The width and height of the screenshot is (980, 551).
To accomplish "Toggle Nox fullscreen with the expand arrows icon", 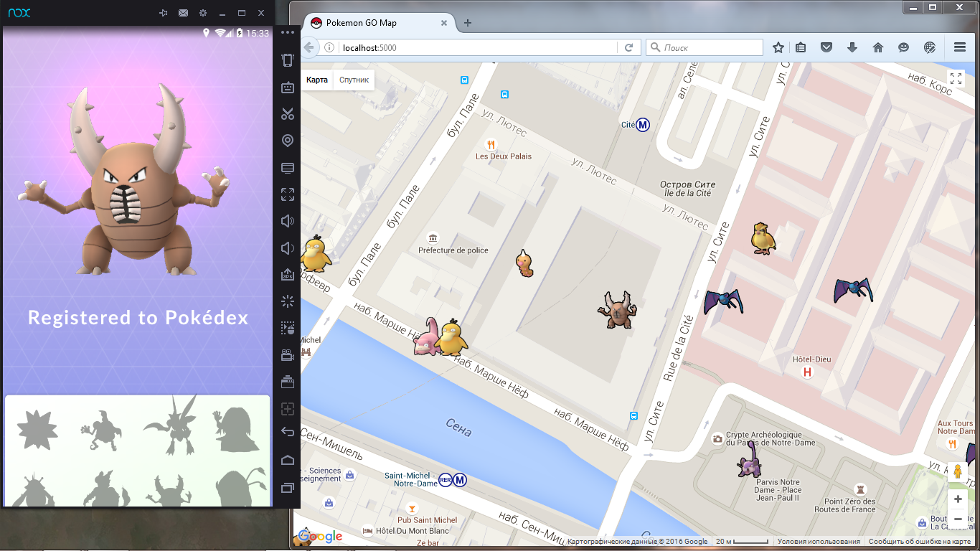I will tap(288, 194).
